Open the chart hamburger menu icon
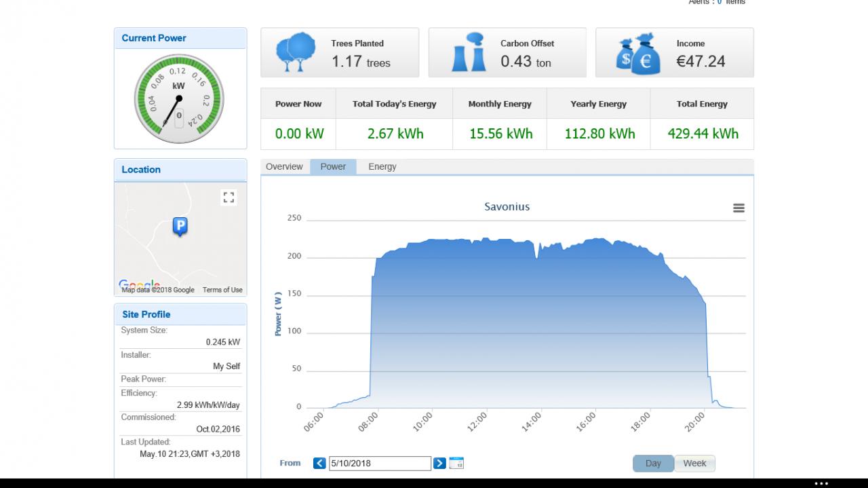The height and width of the screenshot is (488, 868). (738, 208)
